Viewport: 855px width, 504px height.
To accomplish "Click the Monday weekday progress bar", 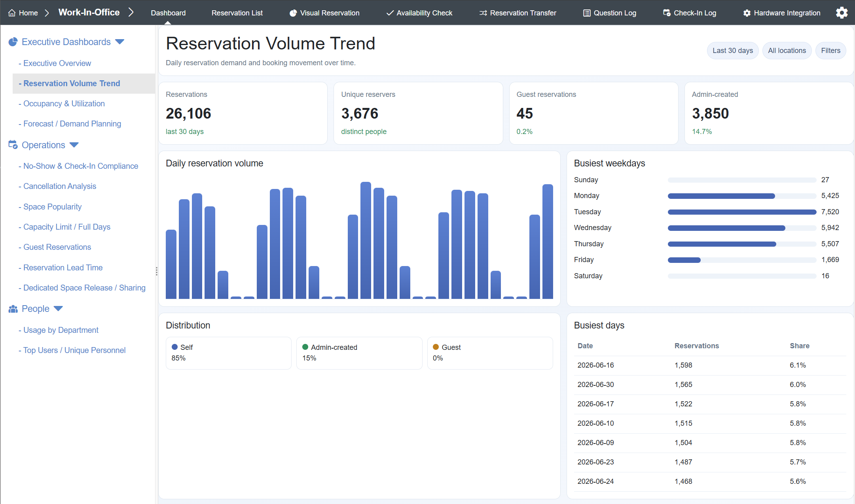I will coord(742,196).
